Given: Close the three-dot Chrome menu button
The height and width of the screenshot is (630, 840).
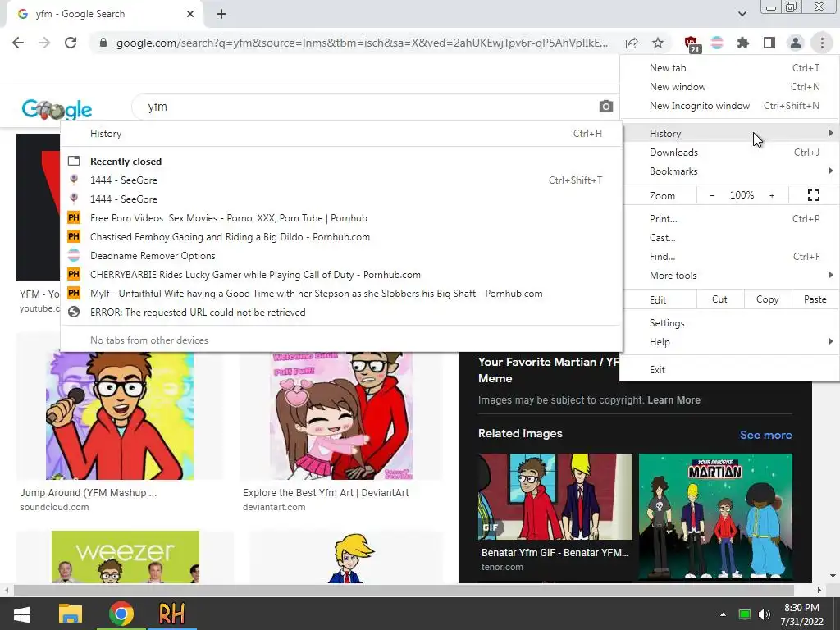Looking at the screenshot, I should tap(822, 43).
